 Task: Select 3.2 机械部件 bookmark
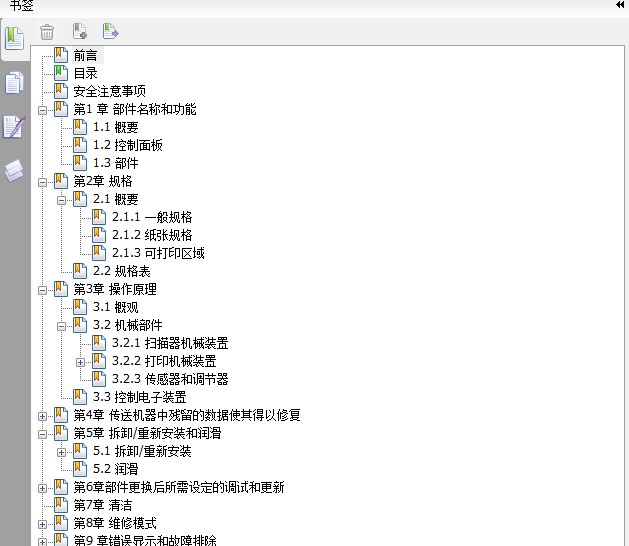tap(128, 325)
